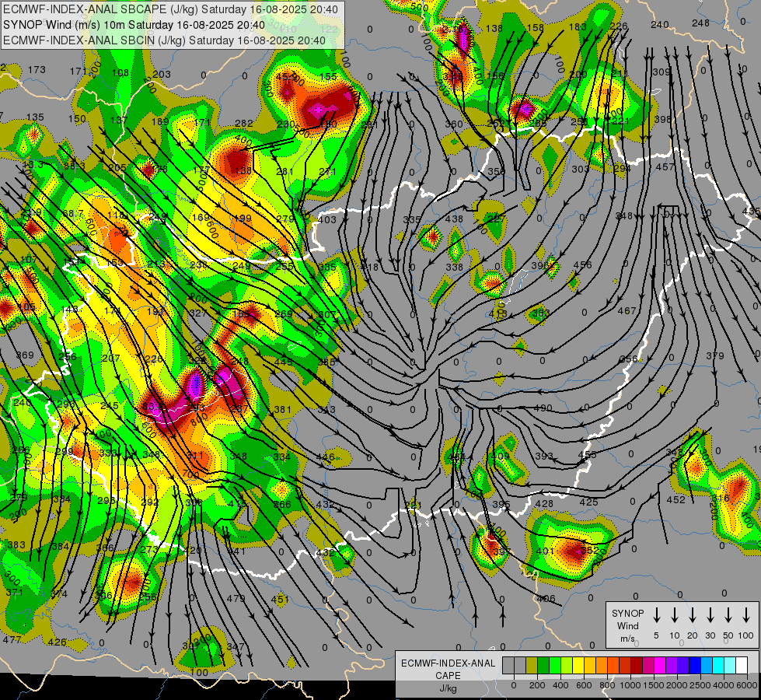Viewport: 761px width, 700px height.
Task: Click the 379 CIN value on map
Action: [715, 356]
